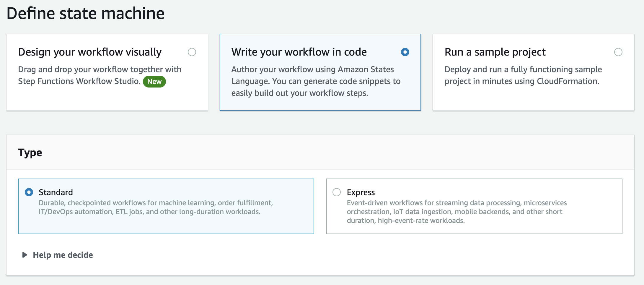Open Help me decide comparison details
The image size is (644, 285).
(x=63, y=255)
